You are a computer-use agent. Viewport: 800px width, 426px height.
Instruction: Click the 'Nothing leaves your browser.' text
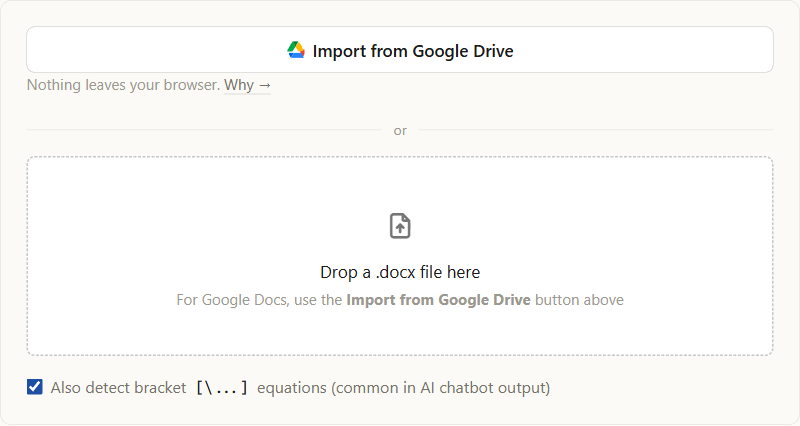click(x=123, y=85)
